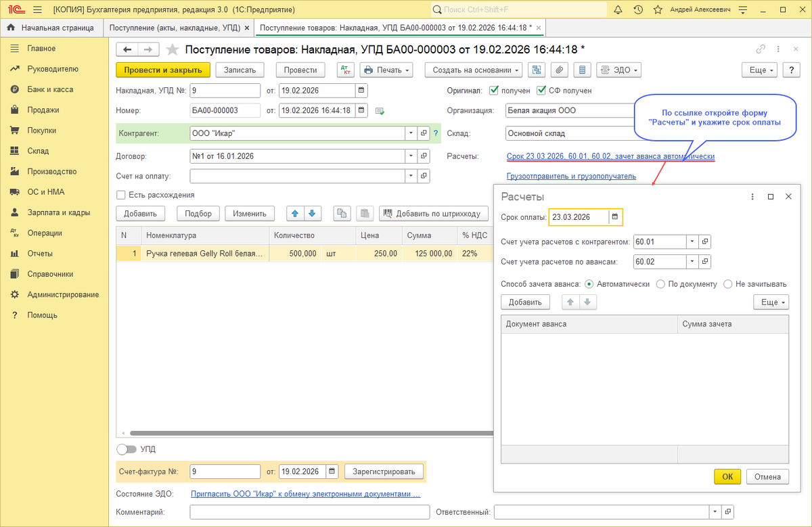Open Продажи section
Screen dimensions: 812x527
tap(43, 110)
